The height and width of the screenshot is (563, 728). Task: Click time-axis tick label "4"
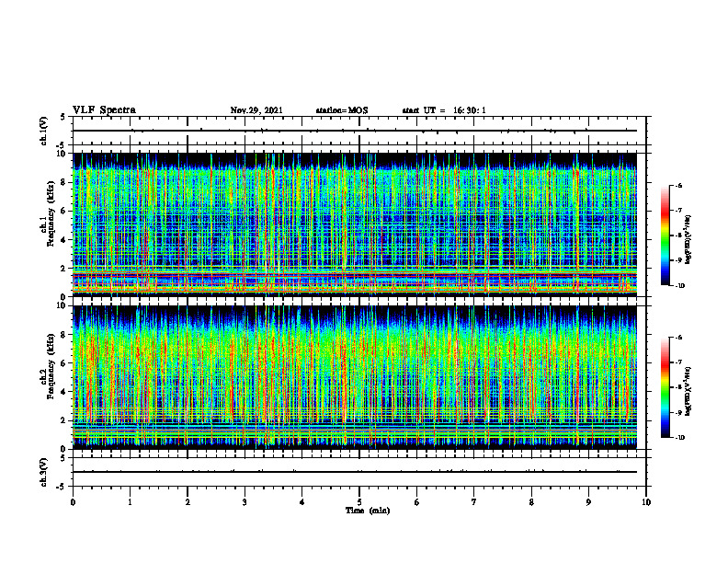point(301,502)
